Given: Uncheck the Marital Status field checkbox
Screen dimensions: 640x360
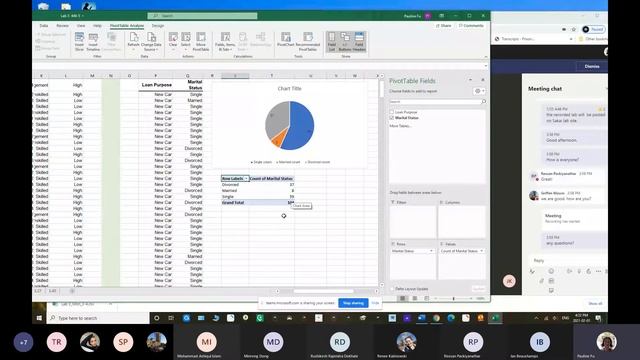Looking at the screenshot, I should (x=392, y=118).
